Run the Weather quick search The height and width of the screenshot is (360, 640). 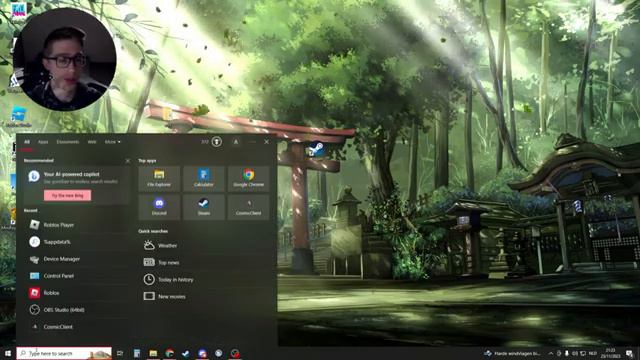click(204, 246)
